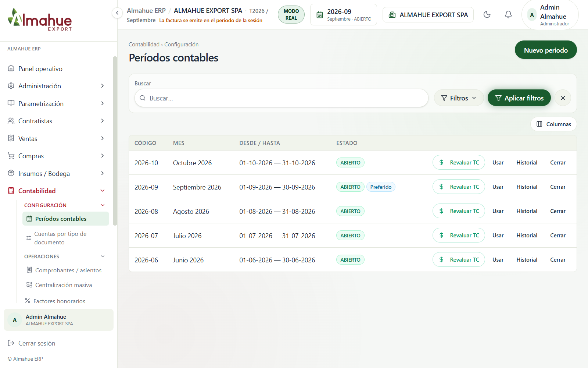Open the Filtros dropdown
This screenshot has height=368, width=588.
459,98
